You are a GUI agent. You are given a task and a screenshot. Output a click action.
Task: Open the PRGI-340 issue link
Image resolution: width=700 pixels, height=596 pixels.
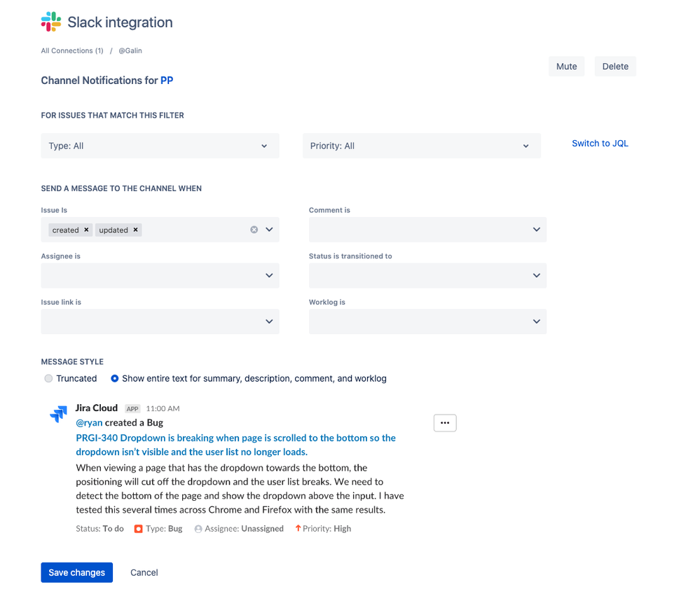[235, 445]
